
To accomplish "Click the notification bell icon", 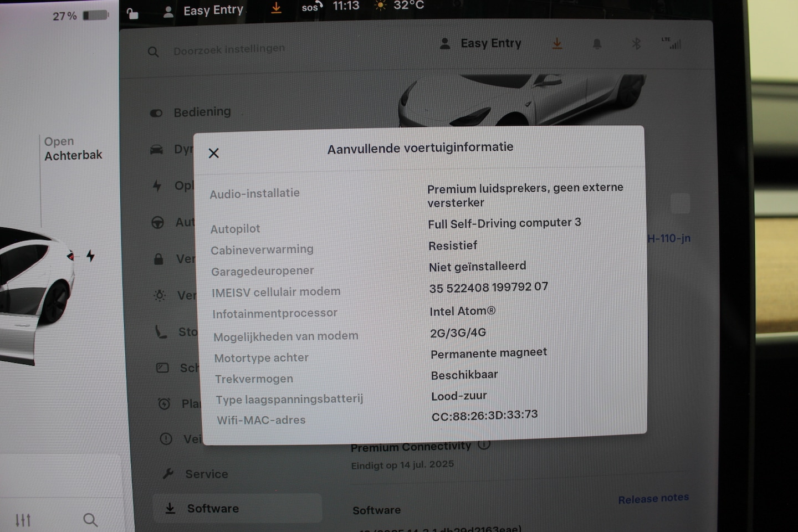I will (597, 44).
